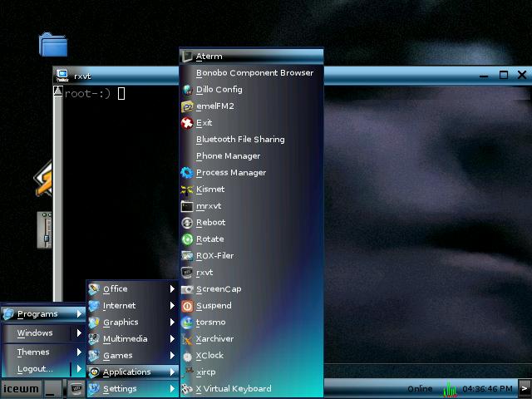Click the Process Manager gear icon
Image resolution: width=532 pixels, height=399 pixels.
coord(187,173)
